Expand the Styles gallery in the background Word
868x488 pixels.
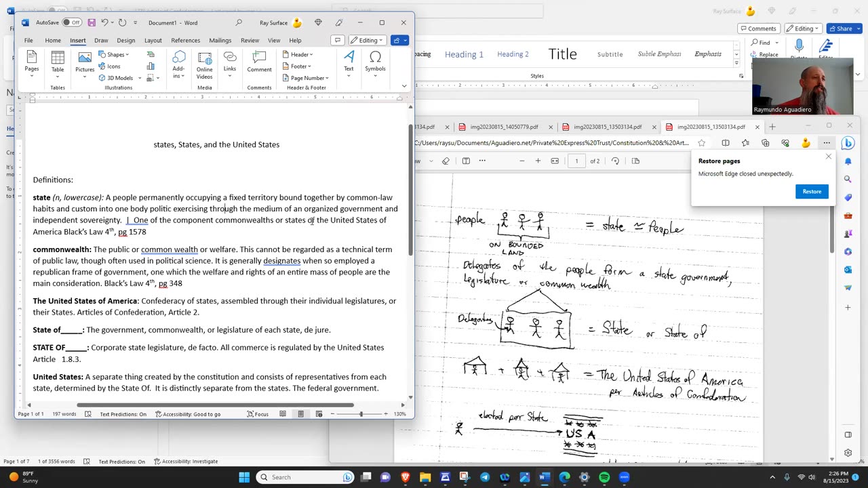point(737,63)
